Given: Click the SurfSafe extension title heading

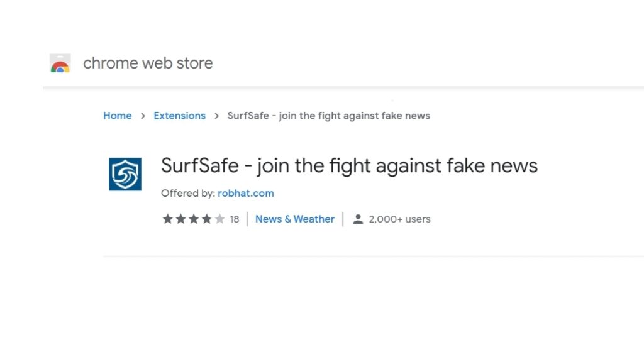Looking at the screenshot, I should pyautogui.click(x=349, y=166).
